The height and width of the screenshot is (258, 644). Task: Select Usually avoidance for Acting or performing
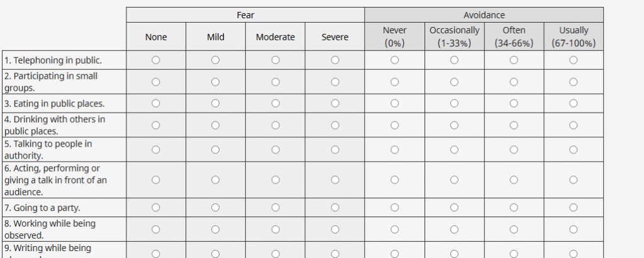point(574,180)
